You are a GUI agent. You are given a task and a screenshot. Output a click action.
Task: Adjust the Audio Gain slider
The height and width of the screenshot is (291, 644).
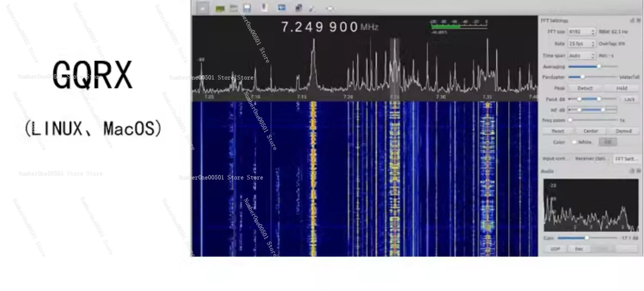(x=587, y=238)
